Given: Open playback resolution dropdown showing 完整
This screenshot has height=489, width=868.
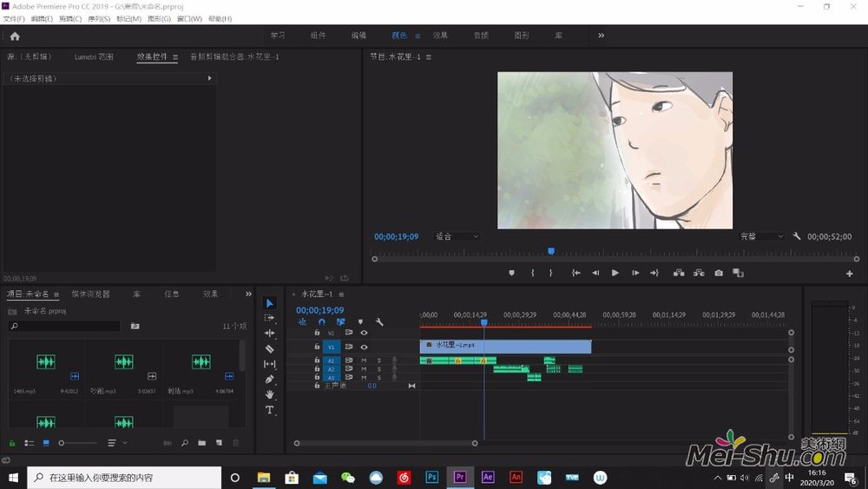Looking at the screenshot, I should (x=762, y=236).
